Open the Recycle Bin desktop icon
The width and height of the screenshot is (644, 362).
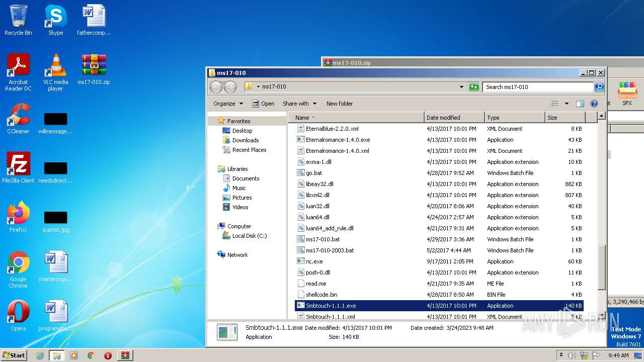point(18,20)
